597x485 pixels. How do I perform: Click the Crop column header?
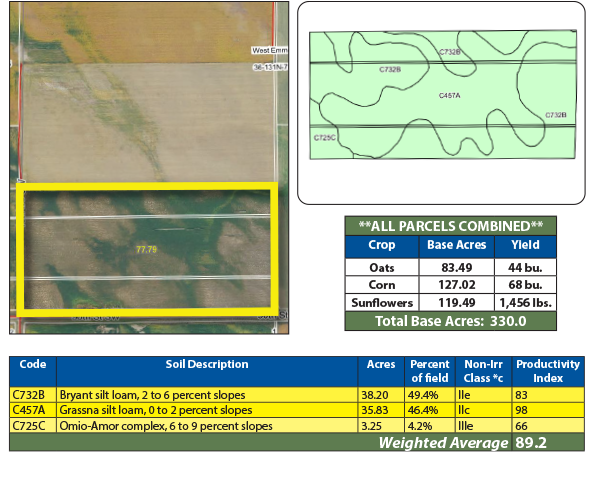tap(382, 246)
